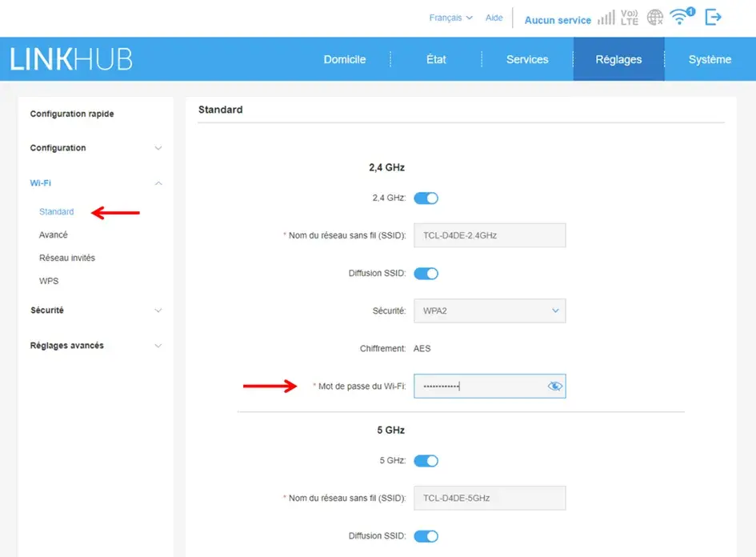Screen dimensions: 756x557
Task: Click the 2,4 GHz SSID name field
Action: pos(489,235)
